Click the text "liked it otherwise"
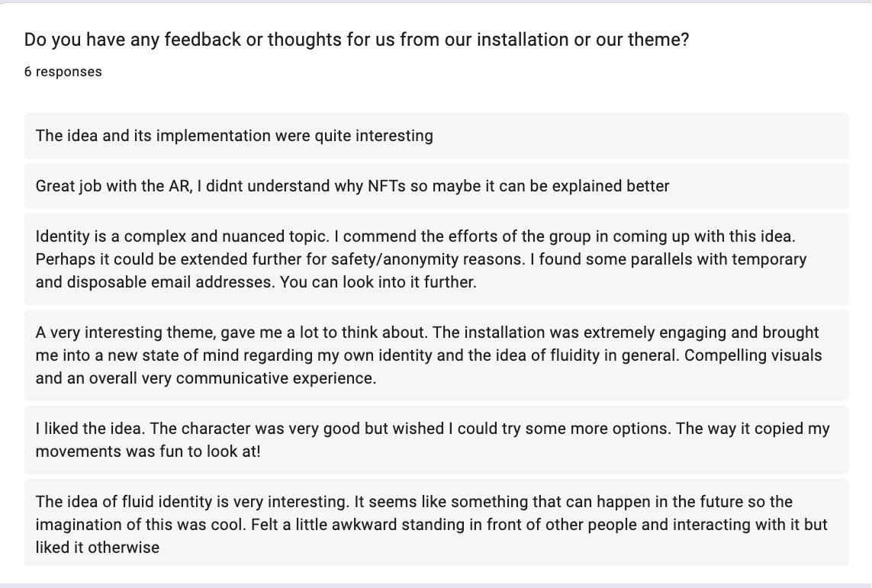Viewport: 872px width, 588px height. click(98, 548)
